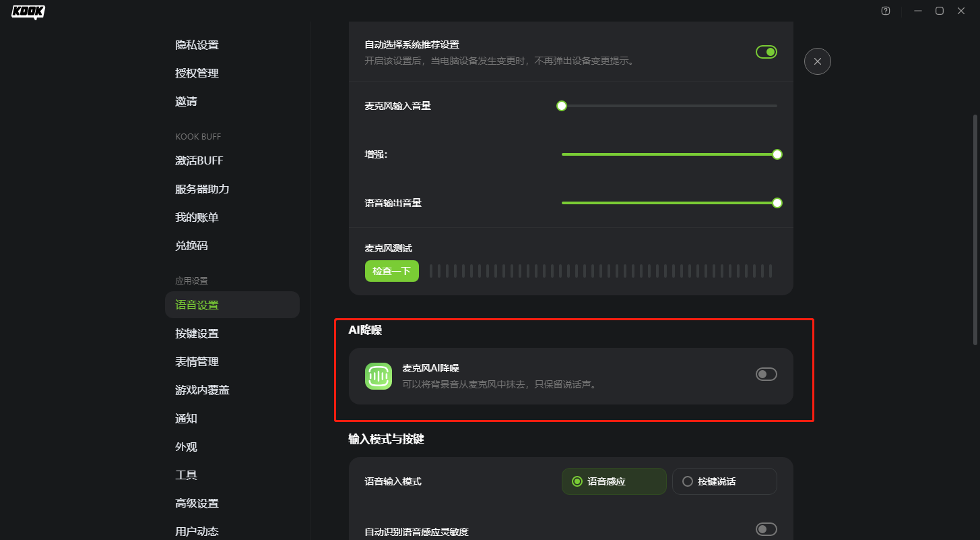Click the 麦克风测试 label
Screen dimensions: 980x540
(388, 248)
